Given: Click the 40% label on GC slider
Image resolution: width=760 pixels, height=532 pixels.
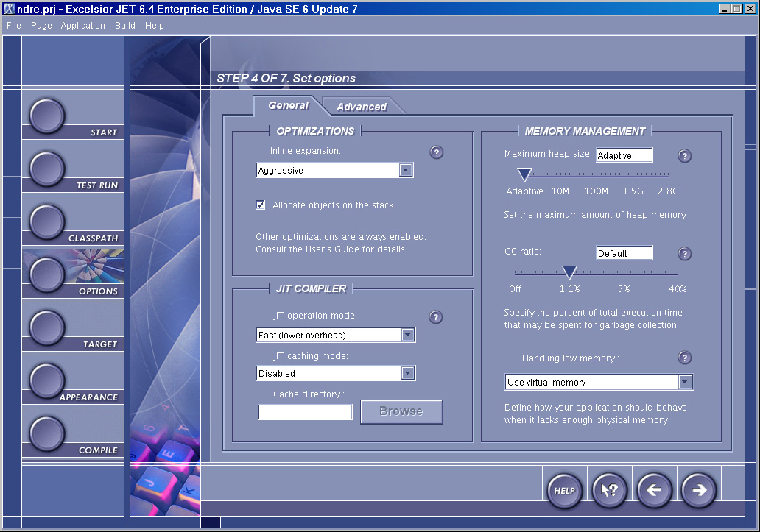Looking at the screenshot, I should [x=678, y=289].
